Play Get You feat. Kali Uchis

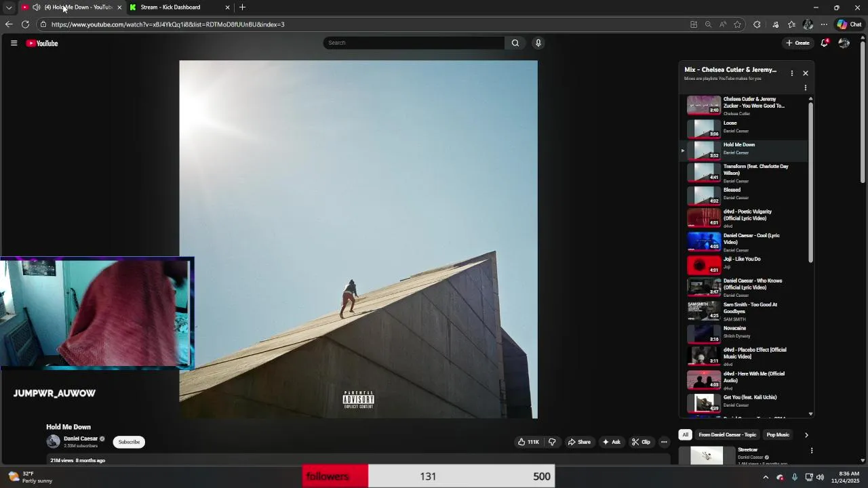(744, 403)
